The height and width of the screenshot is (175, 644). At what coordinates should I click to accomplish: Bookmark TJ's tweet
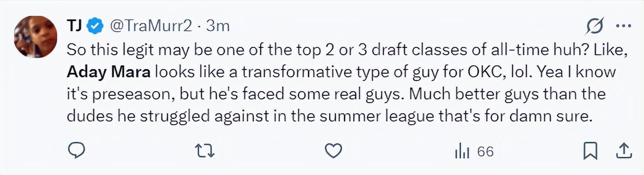point(590,151)
